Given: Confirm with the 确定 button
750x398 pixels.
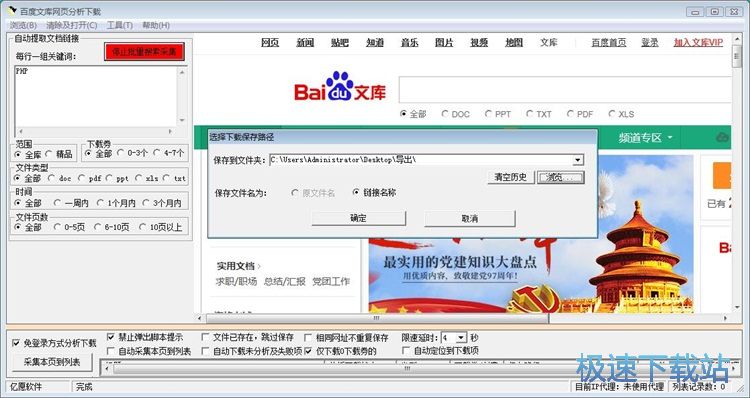Looking at the screenshot, I should pyautogui.click(x=358, y=219).
